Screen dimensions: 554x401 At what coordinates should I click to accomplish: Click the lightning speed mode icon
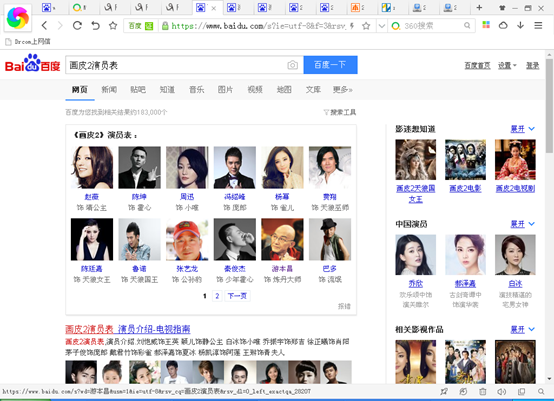[352, 26]
